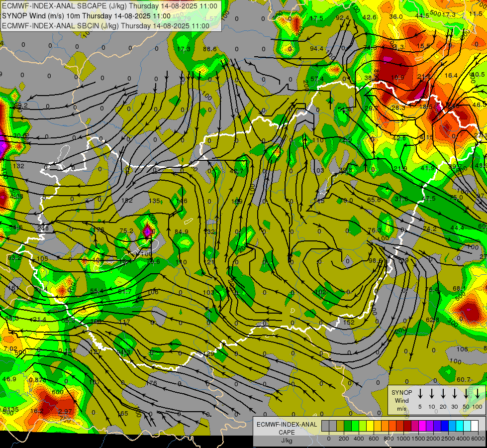Click the map value '74.2'

(x=430, y=229)
